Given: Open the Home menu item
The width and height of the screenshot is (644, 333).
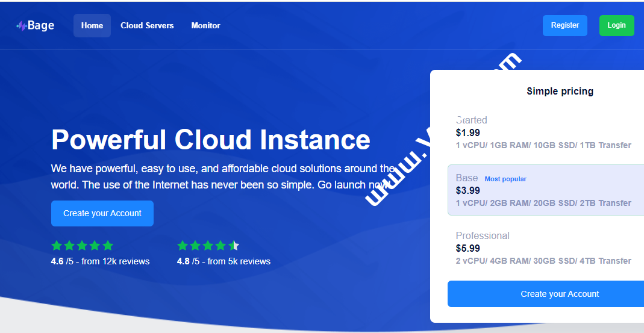Looking at the screenshot, I should (x=92, y=25).
